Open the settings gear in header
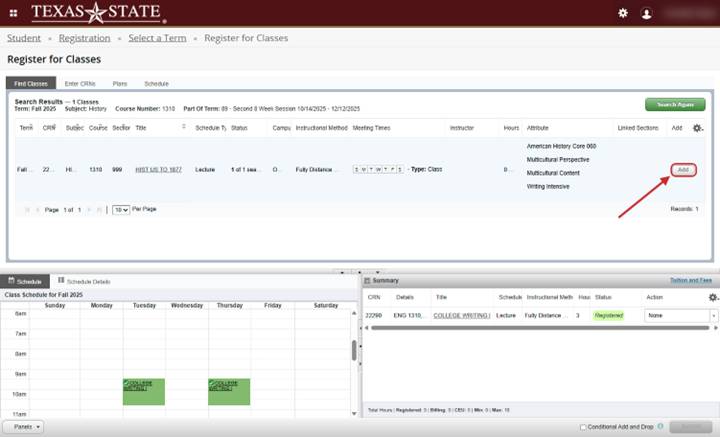This screenshot has height=437, width=720. 623,13
